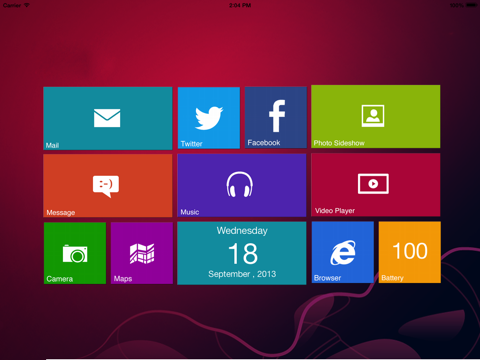Click the "Wednesday" day text
The width and height of the screenshot is (480, 360).
[x=242, y=231]
